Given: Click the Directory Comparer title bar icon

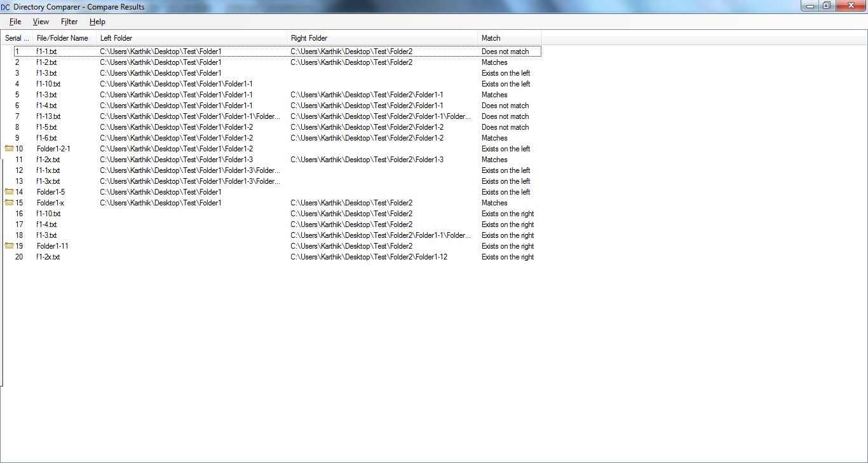Looking at the screenshot, I should click(x=5, y=7).
